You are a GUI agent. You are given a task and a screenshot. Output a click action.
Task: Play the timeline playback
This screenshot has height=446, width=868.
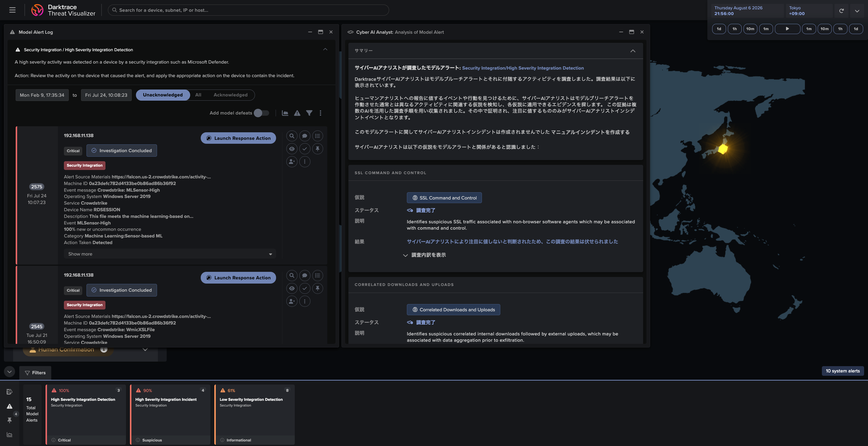[788, 29]
